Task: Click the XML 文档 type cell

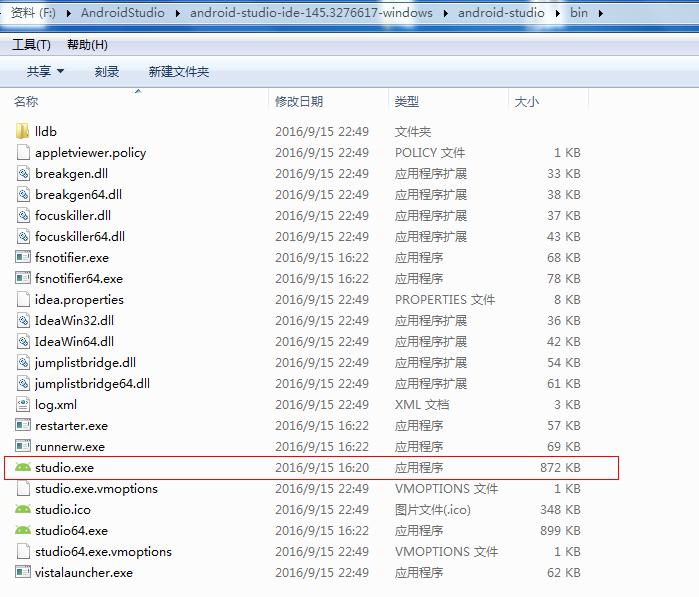Action: click(x=422, y=404)
